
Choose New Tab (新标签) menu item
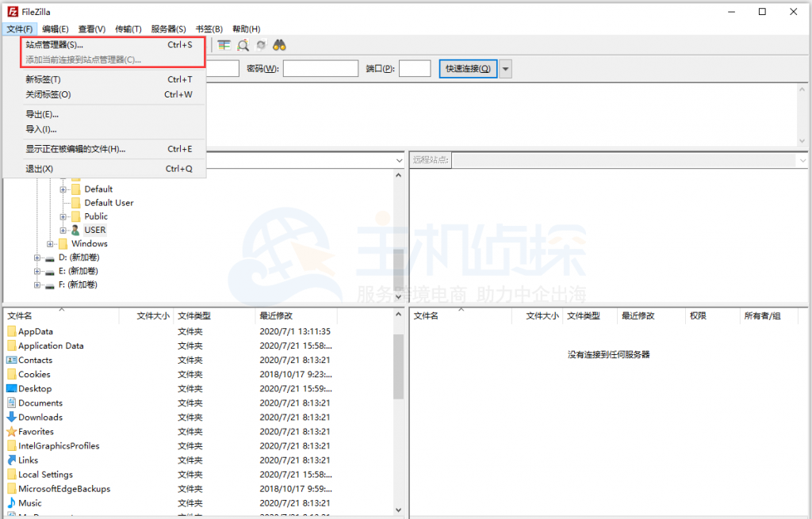[x=43, y=79]
